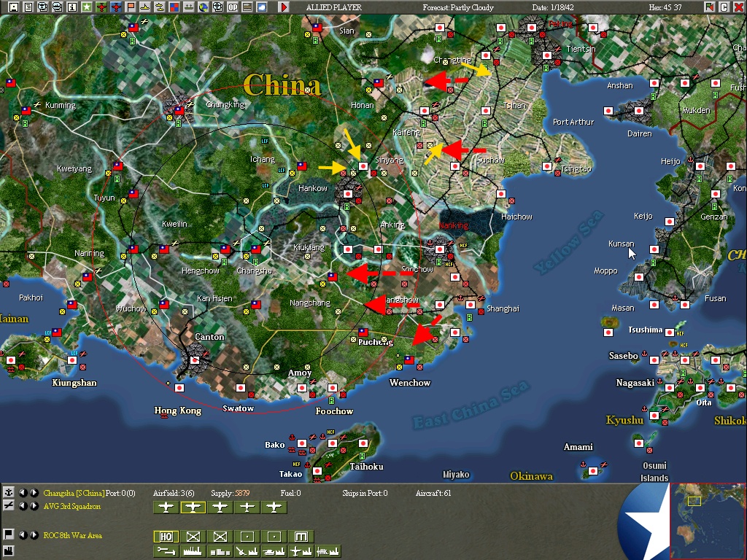Viewport: 747px width, 560px height.
Task: Go to previous air unit before AVG 3rd Squadron
Action: tap(23, 506)
